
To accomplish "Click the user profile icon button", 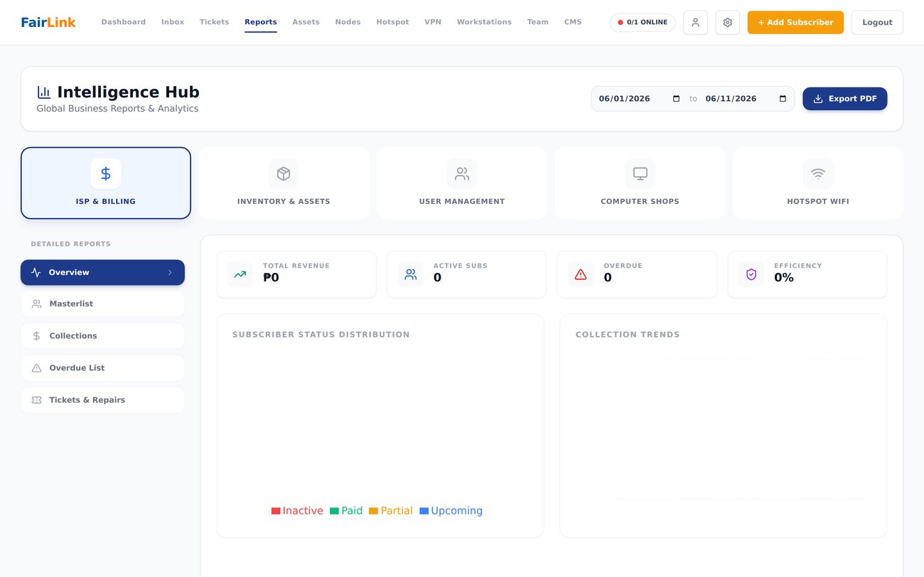I will (x=695, y=23).
